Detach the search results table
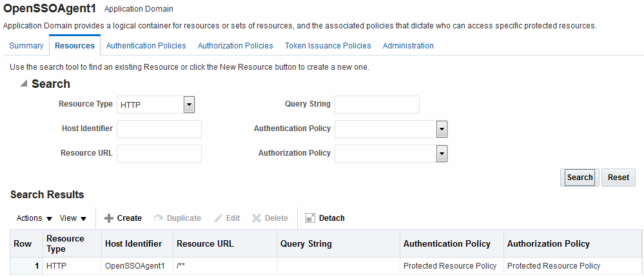 tap(325, 218)
